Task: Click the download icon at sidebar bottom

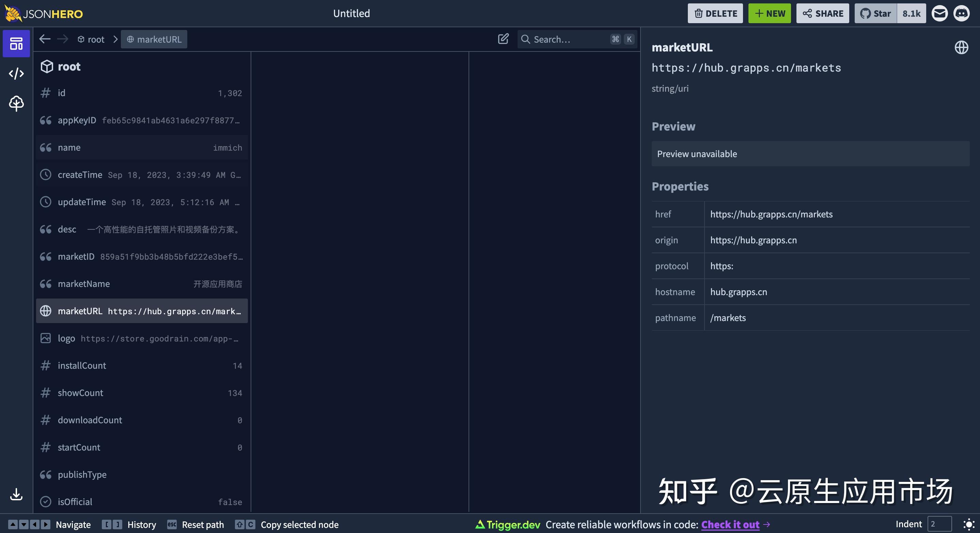Action: 16,495
